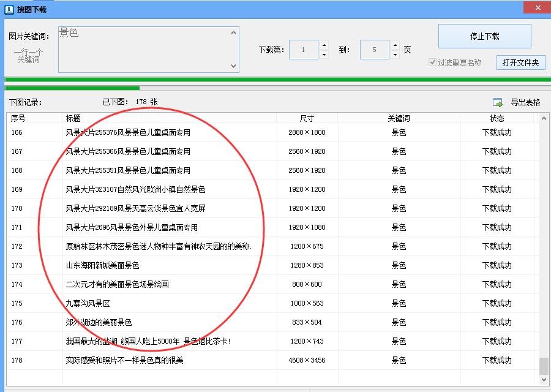Click the 停止下载 button
The width and height of the screenshot is (551, 392).
[485, 36]
